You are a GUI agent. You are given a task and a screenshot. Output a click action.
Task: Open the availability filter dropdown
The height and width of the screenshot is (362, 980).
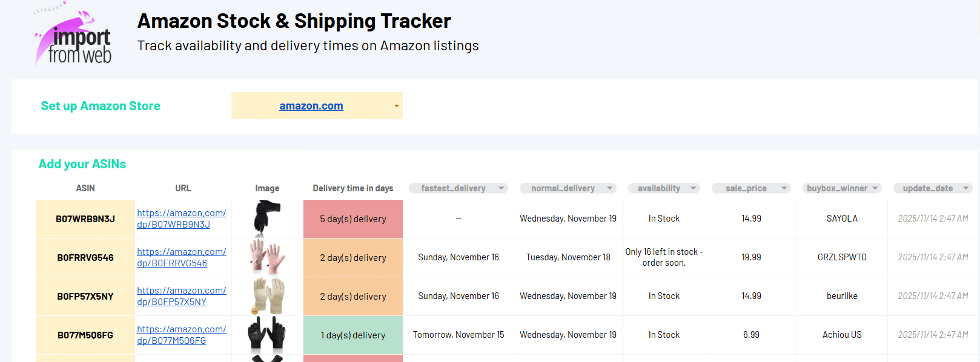click(x=694, y=188)
